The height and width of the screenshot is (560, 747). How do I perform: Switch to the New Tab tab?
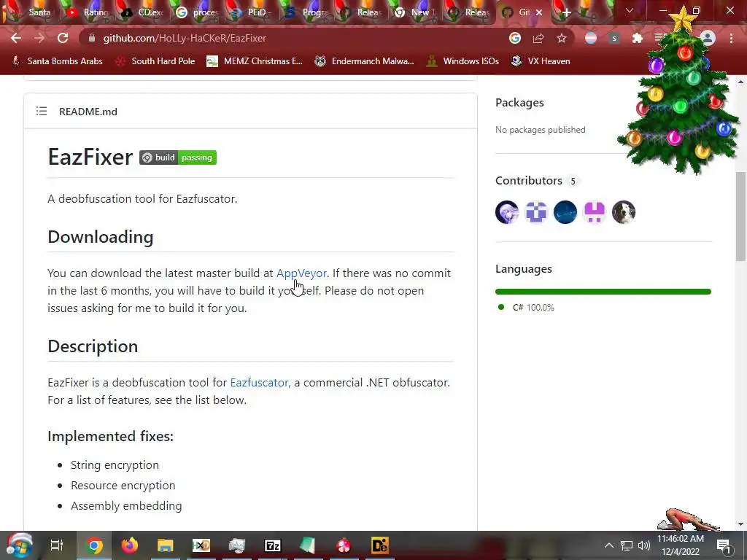coord(415,12)
